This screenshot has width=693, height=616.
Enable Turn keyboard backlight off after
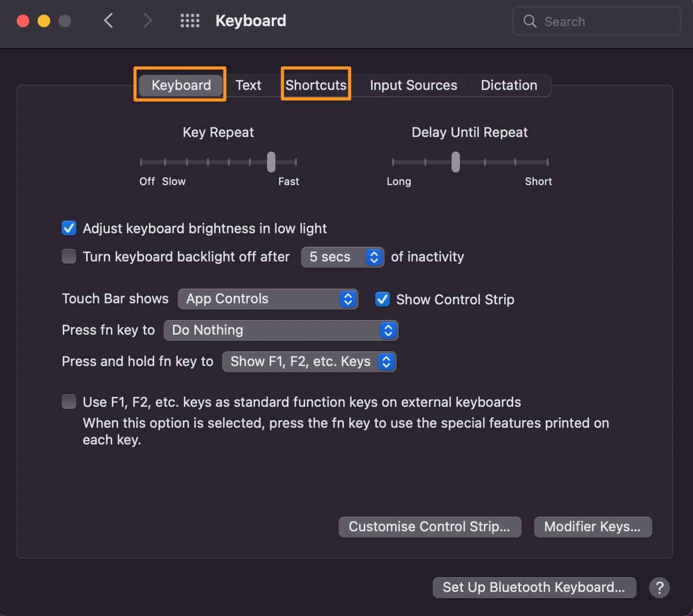click(69, 256)
